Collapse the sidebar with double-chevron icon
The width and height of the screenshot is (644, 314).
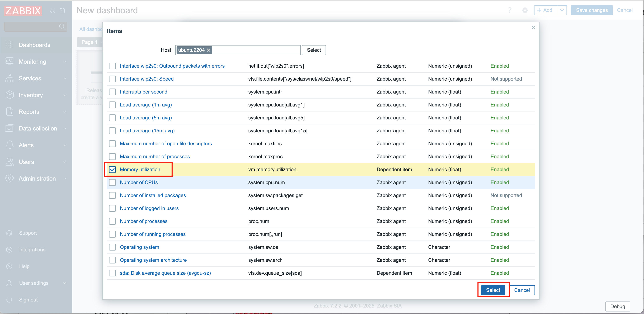52,11
